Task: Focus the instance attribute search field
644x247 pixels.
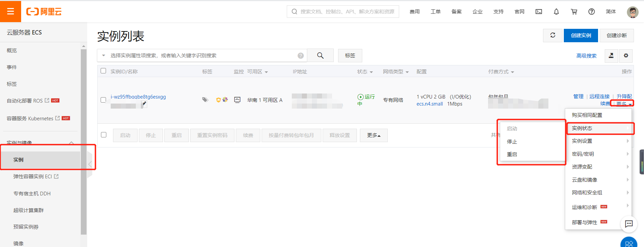Action: tap(202, 55)
